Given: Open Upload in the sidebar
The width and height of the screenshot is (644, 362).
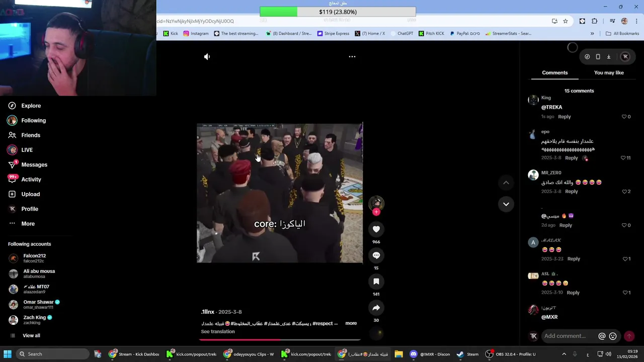Looking at the screenshot, I should point(24,194).
